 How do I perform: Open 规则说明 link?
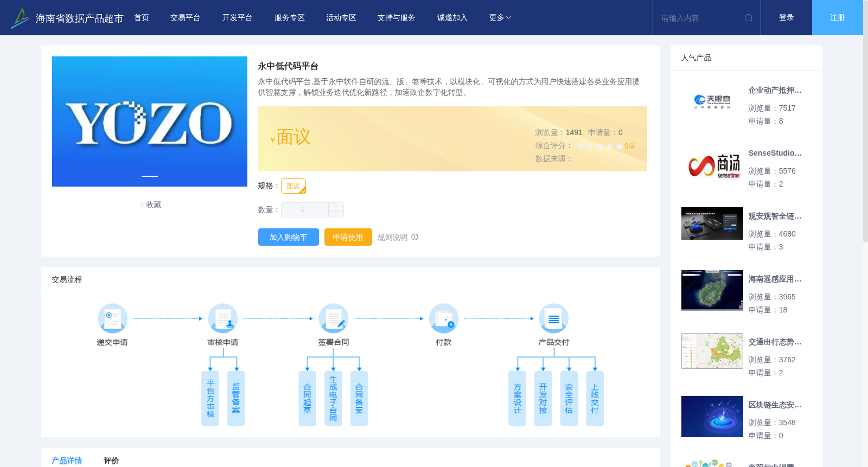click(392, 237)
